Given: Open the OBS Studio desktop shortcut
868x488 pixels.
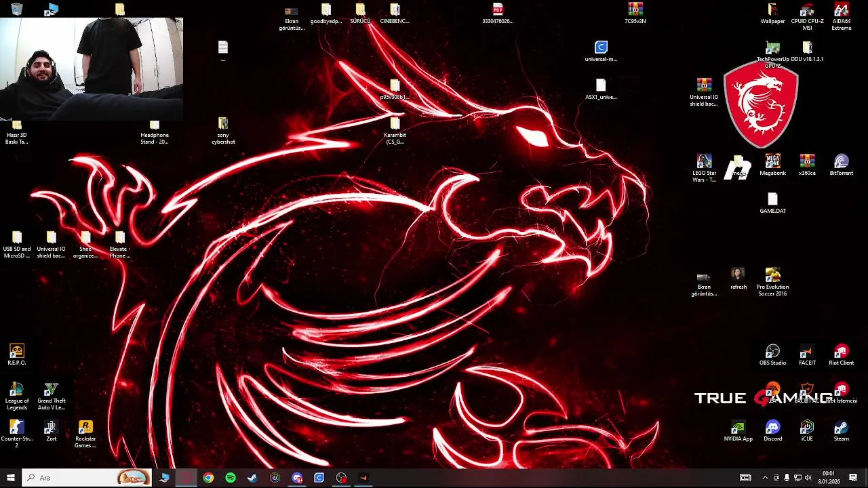Looking at the screenshot, I should (772, 355).
